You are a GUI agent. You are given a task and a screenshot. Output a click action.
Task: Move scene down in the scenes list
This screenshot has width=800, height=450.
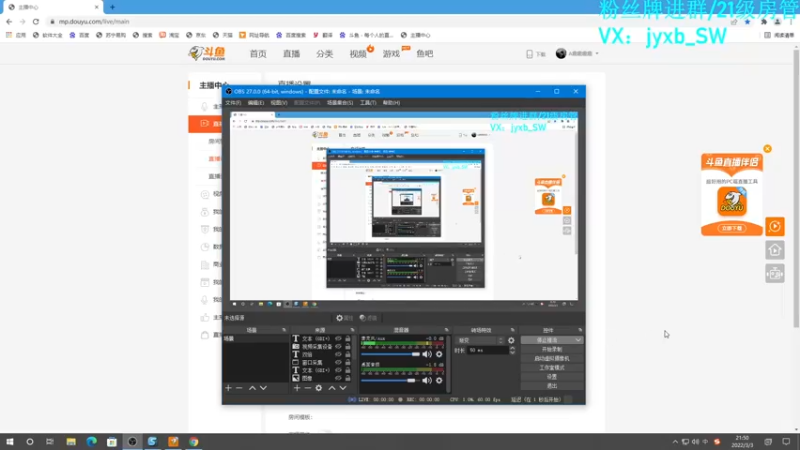coord(263,388)
